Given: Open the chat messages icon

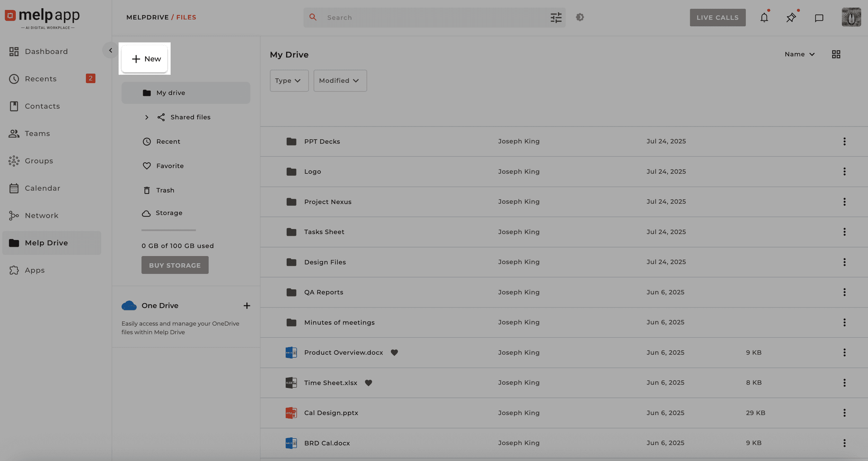Looking at the screenshot, I should click(x=819, y=17).
